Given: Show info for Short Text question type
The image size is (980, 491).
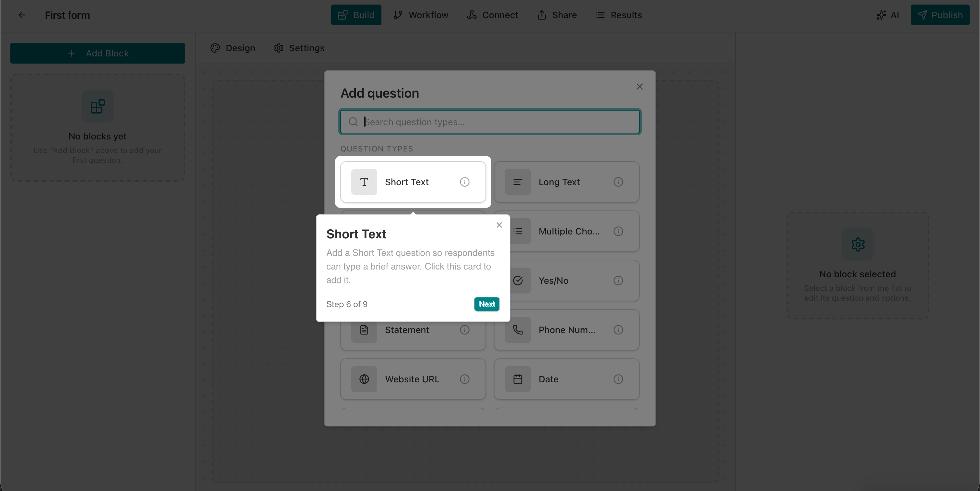Looking at the screenshot, I should coord(464,182).
